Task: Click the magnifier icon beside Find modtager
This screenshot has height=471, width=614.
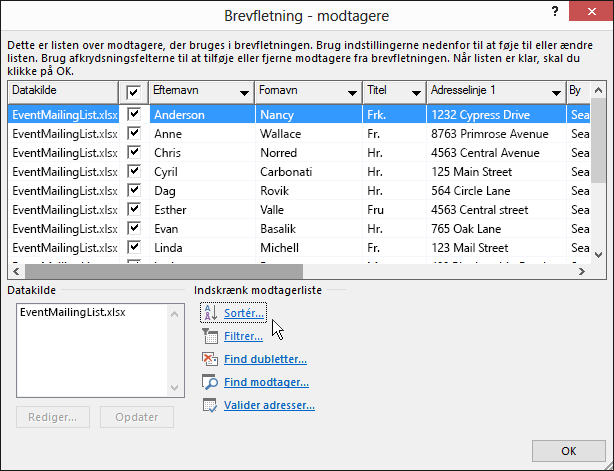Action: point(210,382)
